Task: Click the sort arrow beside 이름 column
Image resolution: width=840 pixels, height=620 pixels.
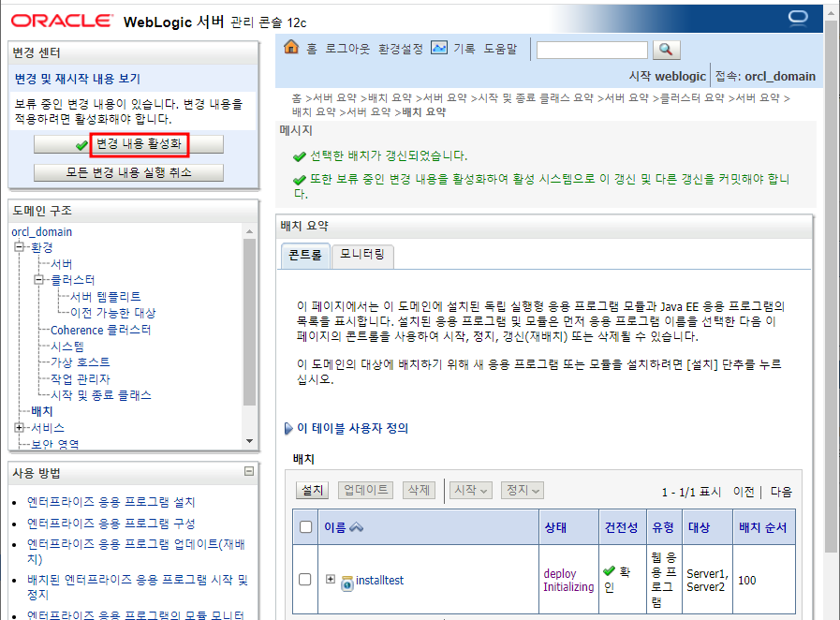Action: (356, 527)
